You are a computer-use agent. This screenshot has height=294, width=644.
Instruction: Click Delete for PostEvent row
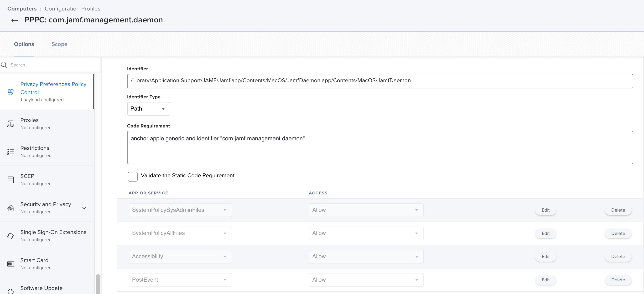tap(618, 280)
